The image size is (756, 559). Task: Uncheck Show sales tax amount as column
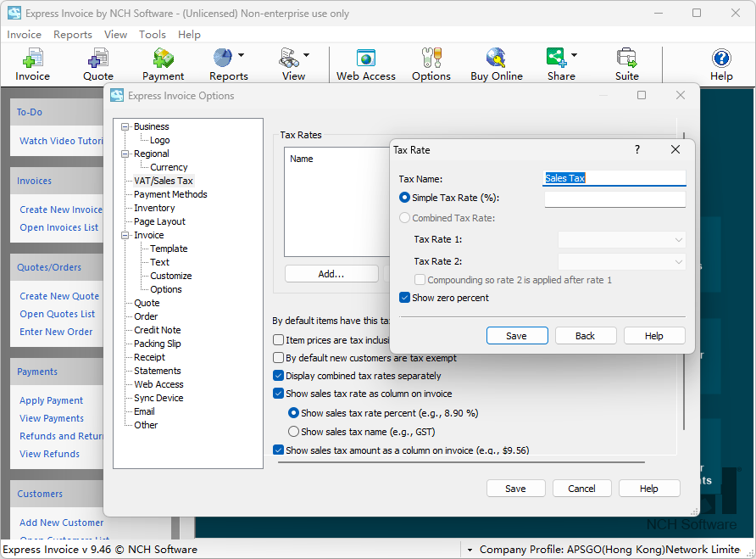click(278, 450)
